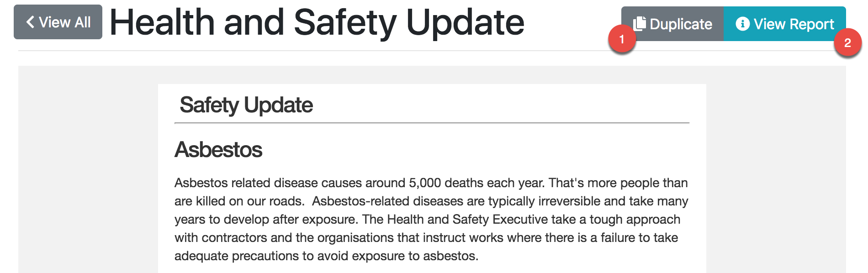The image size is (868, 273).
Task: Open the View Report label
Action: 794,24
